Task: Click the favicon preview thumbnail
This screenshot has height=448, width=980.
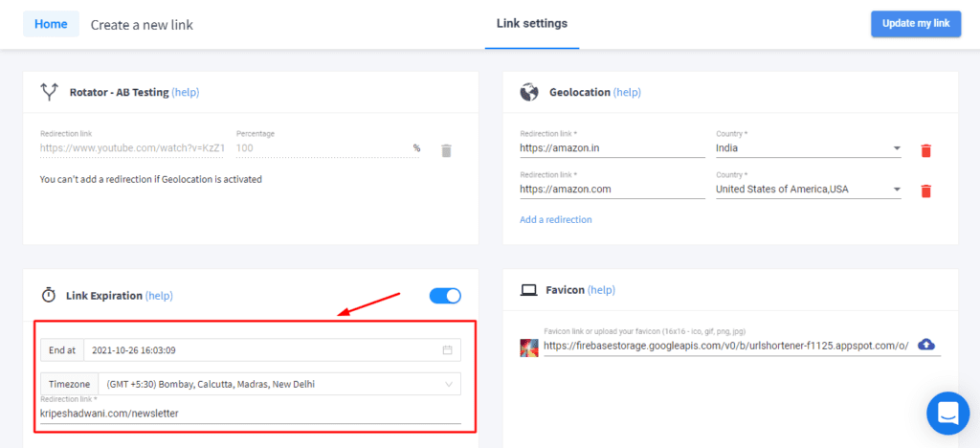Action: point(529,347)
